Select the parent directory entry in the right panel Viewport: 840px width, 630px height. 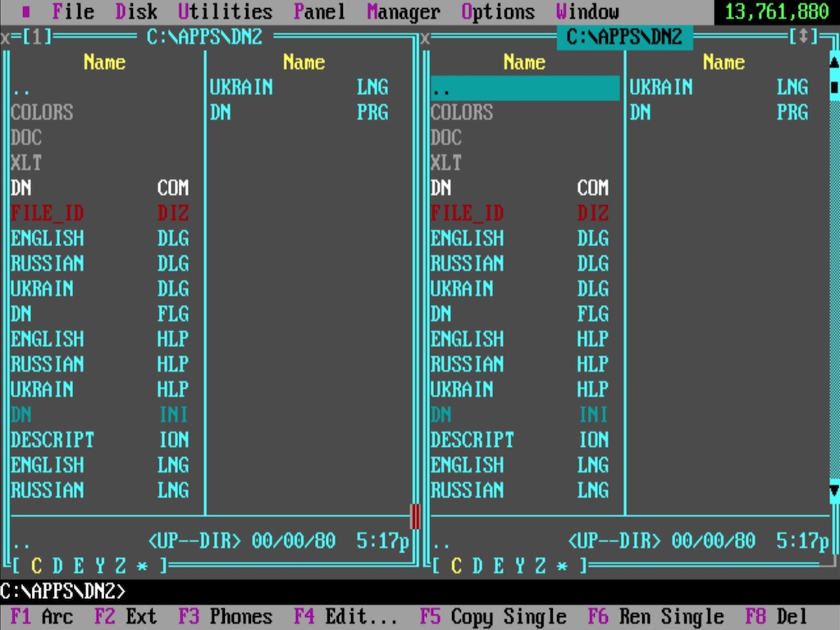point(524,88)
